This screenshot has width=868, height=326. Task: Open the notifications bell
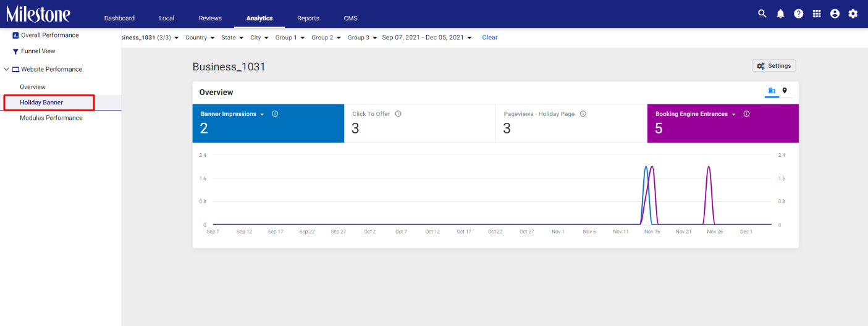click(x=780, y=14)
